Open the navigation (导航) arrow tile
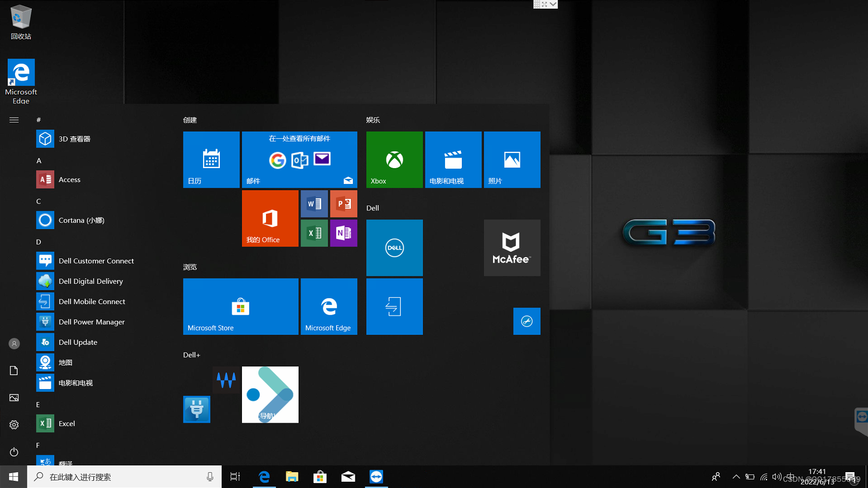Viewport: 868px width, 488px height. click(270, 395)
